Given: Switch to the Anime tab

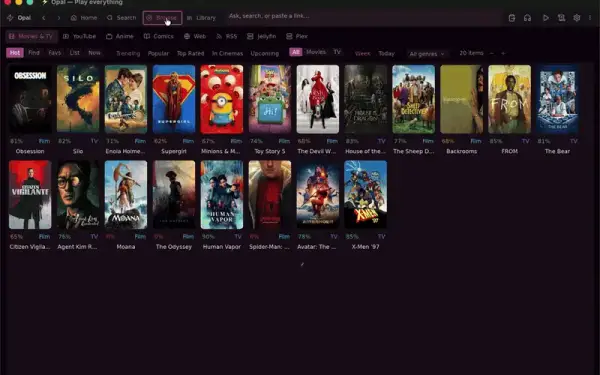Looking at the screenshot, I should coord(120,36).
